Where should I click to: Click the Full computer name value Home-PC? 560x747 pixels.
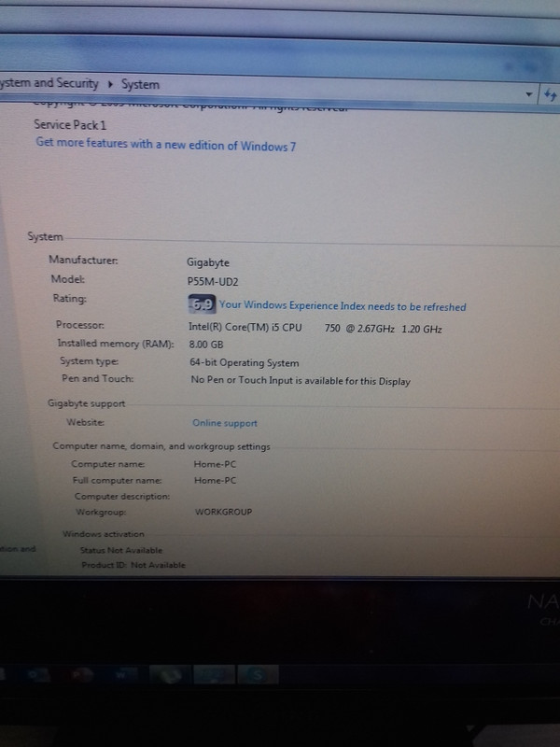(x=216, y=480)
